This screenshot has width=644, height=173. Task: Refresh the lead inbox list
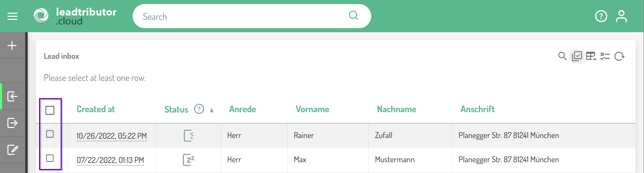619,56
